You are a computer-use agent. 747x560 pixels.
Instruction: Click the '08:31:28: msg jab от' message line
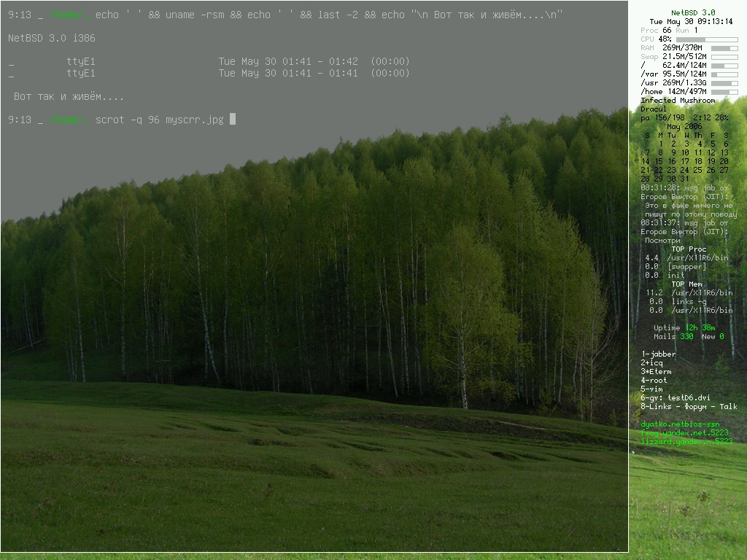point(684,188)
